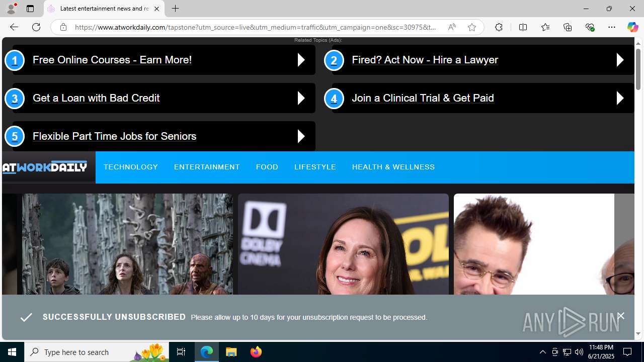This screenshot has width=644, height=362.
Task: Open ENTERTAINMENT navigation section
Action: click(x=207, y=167)
